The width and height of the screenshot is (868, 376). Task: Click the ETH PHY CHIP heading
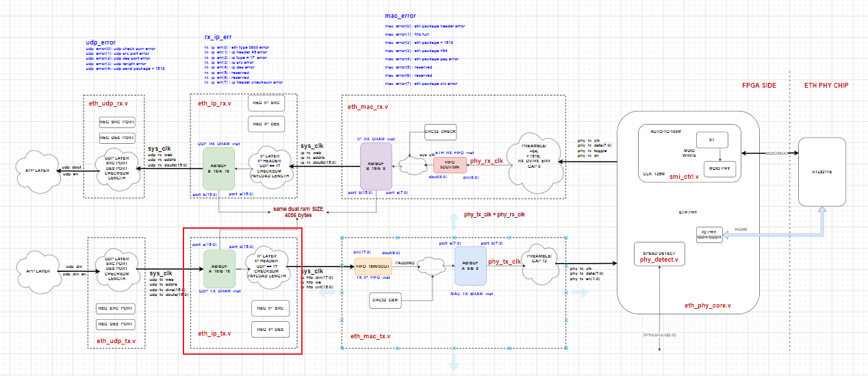[x=826, y=85]
